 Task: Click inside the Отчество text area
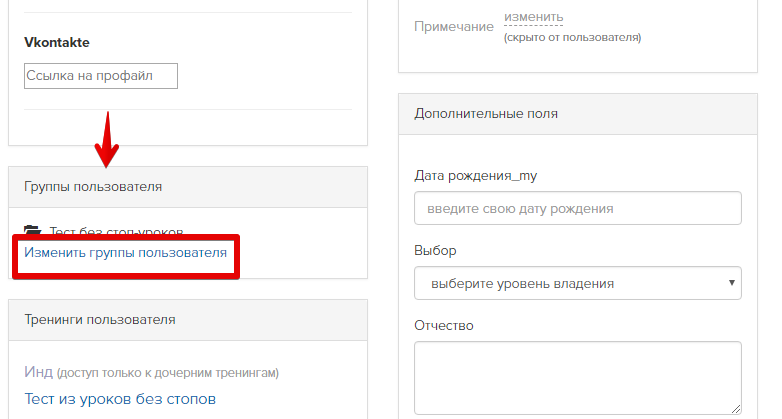(x=578, y=378)
